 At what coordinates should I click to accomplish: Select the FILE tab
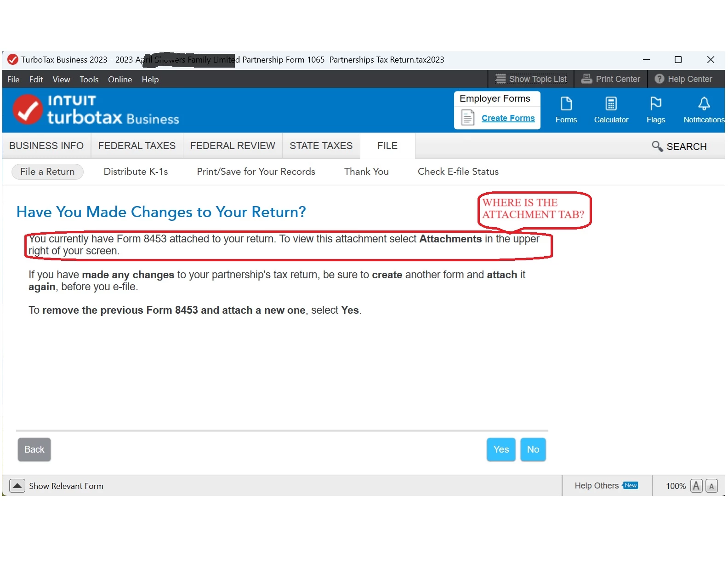pos(387,146)
